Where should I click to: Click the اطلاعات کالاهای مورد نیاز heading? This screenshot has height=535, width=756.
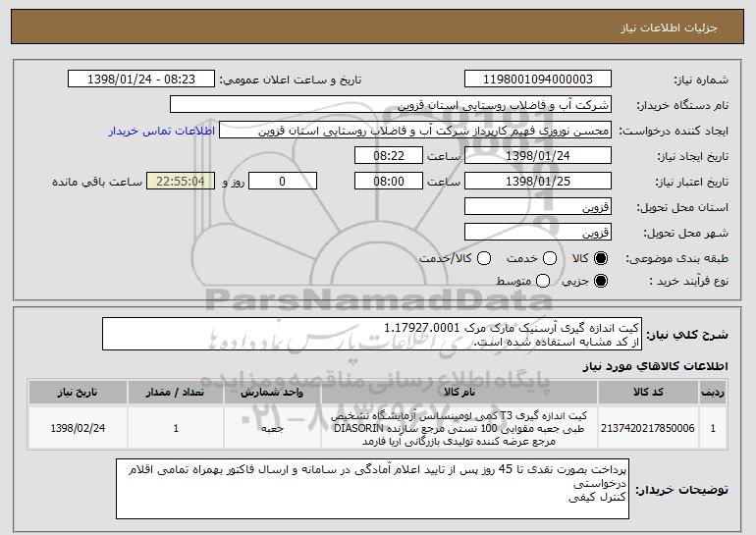point(656,367)
